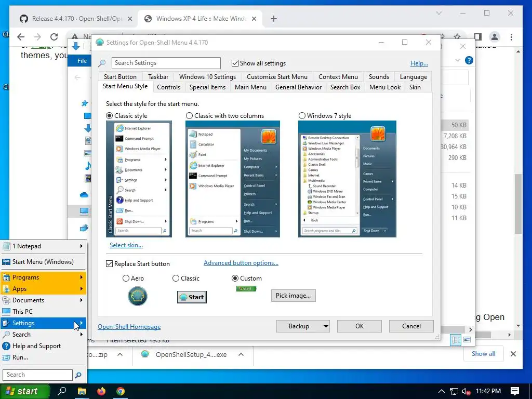Open the Windows 10 Settings tab
Viewport: 532px width, 399px height.
(x=207, y=77)
